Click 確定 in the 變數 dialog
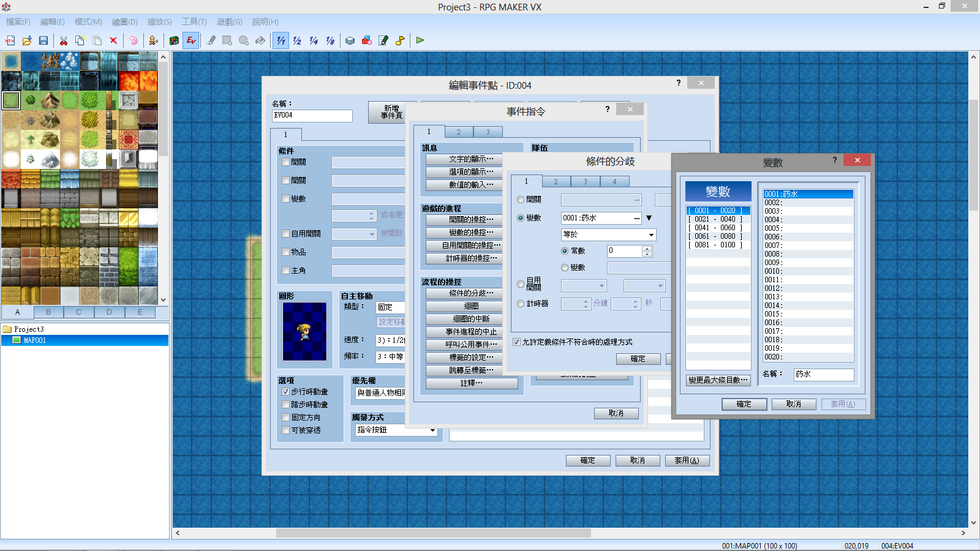980x551 pixels. tap(744, 404)
